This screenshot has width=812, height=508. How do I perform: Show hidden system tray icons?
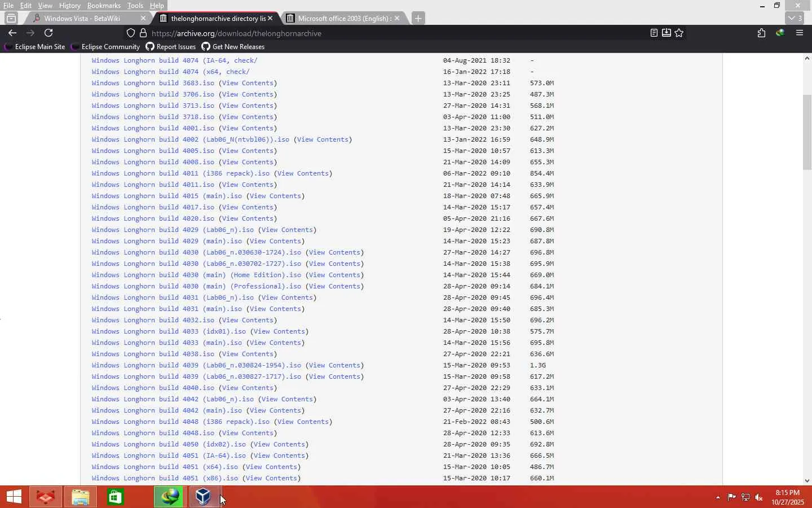pyautogui.click(x=718, y=498)
